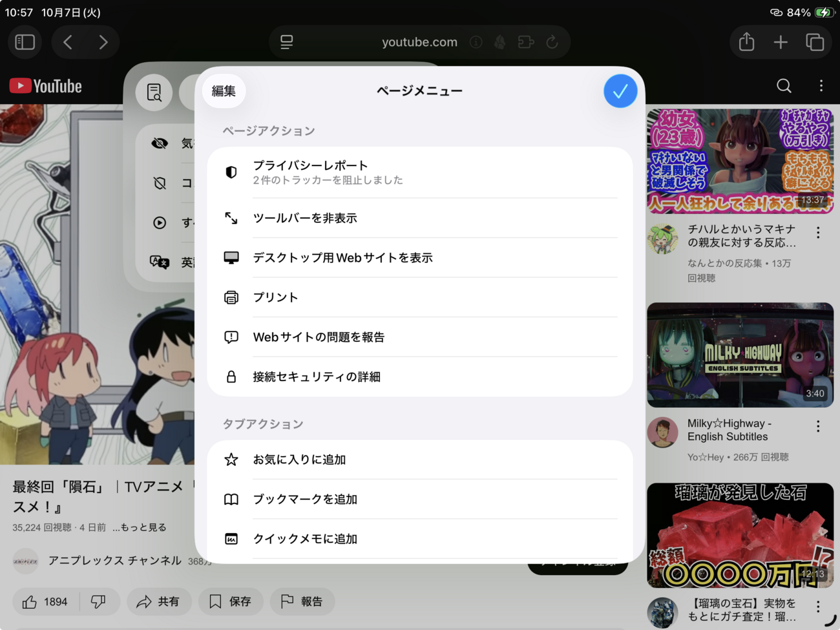Open the 13:37 video thumbnail
Screen dimensions: 840x630
[740, 161]
